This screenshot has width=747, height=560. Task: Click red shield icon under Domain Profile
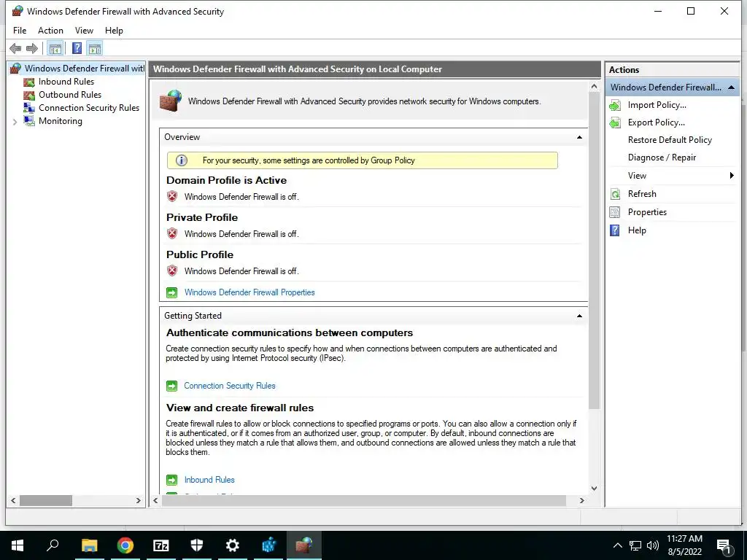(x=172, y=196)
